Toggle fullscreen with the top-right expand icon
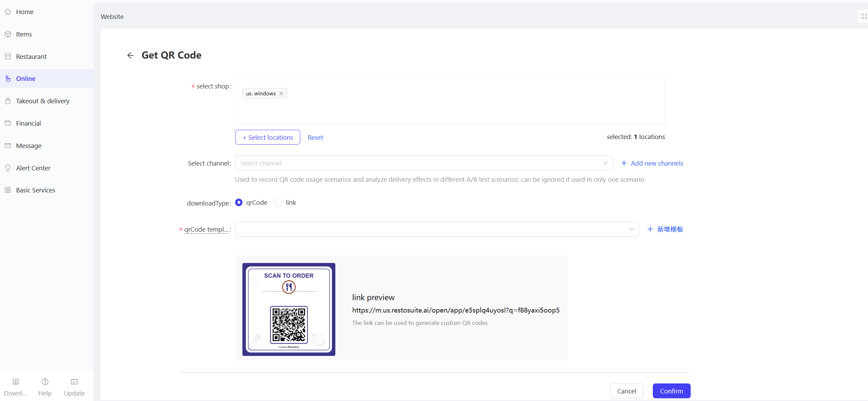This screenshot has height=401, width=868. [x=864, y=17]
